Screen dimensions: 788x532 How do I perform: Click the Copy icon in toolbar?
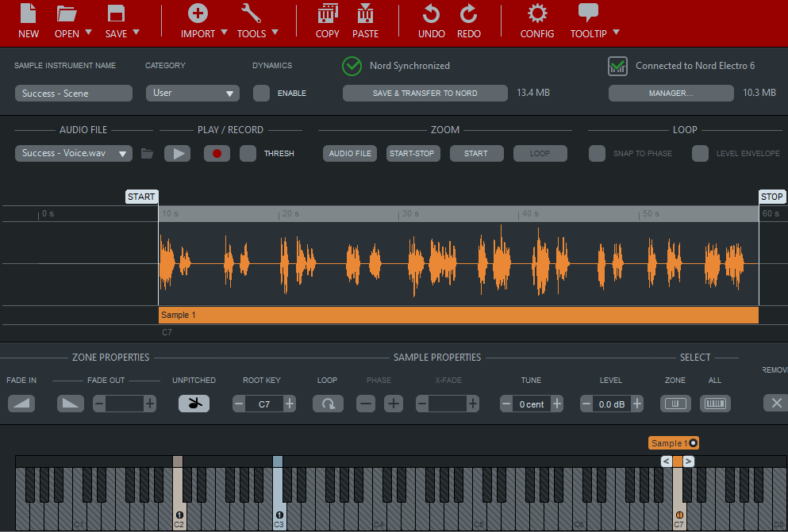point(327,13)
